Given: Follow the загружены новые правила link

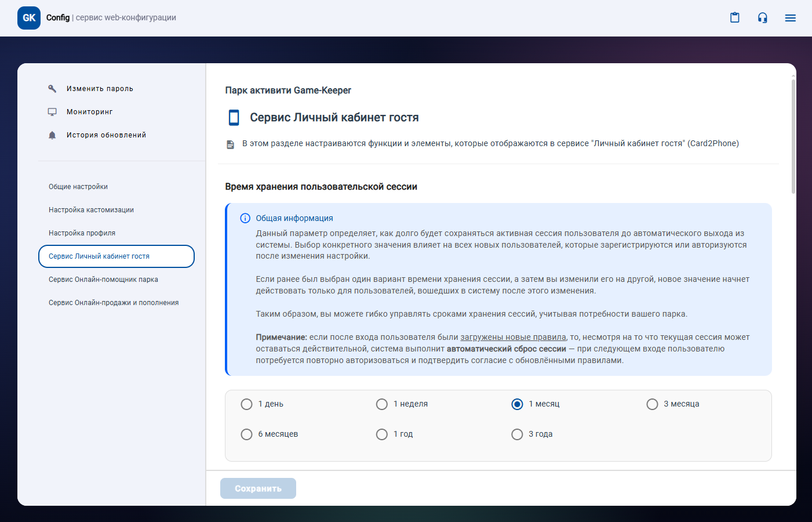Looking at the screenshot, I should (513, 337).
